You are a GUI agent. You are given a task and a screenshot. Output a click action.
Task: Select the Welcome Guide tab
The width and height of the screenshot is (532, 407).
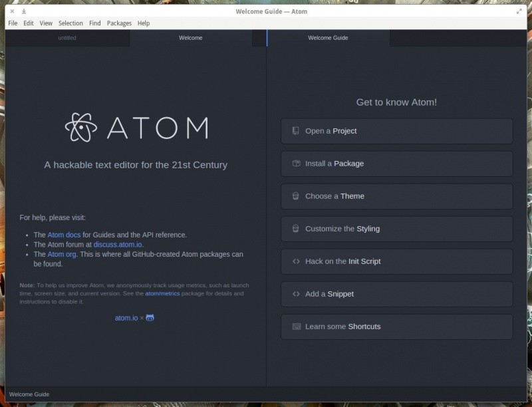point(328,38)
